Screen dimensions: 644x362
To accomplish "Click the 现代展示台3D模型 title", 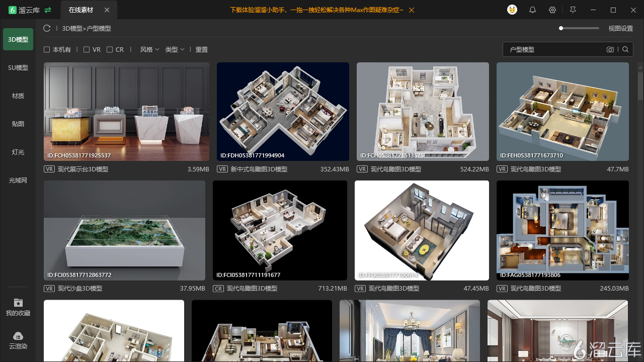I will click(83, 169).
